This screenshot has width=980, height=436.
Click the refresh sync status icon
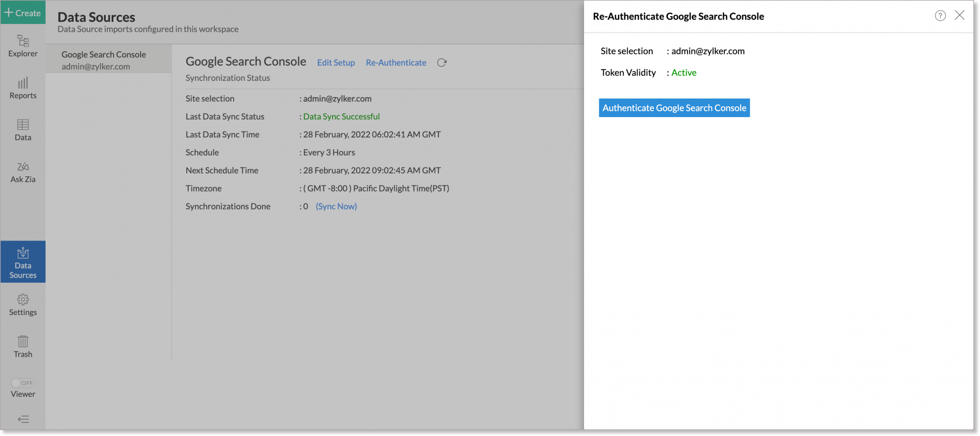pos(441,63)
